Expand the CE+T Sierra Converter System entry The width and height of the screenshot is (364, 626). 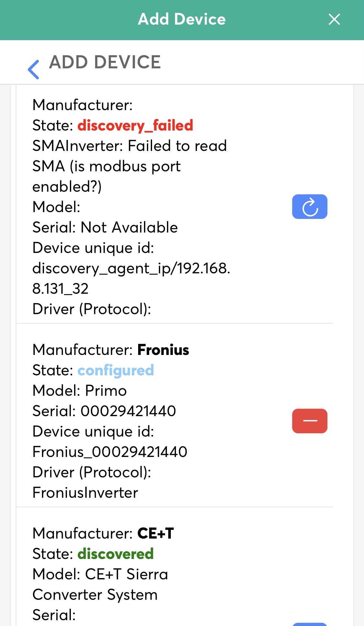tap(146, 567)
